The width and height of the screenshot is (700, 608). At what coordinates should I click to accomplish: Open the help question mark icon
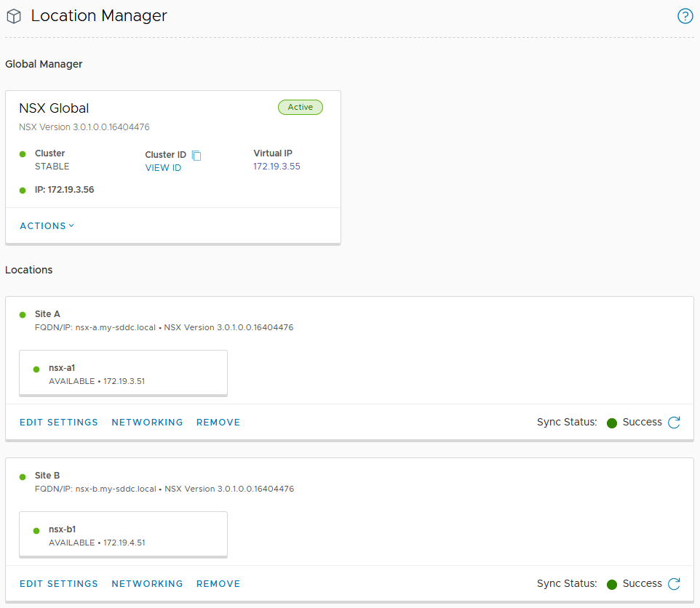click(x=685, y=16)
